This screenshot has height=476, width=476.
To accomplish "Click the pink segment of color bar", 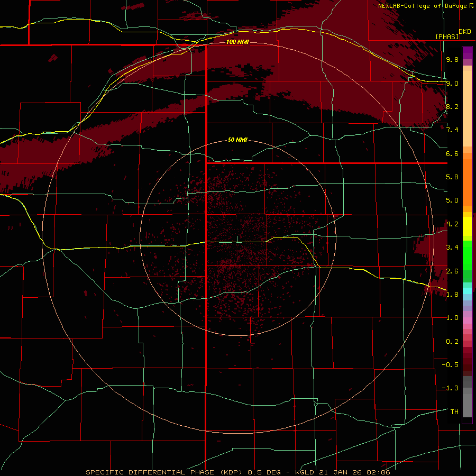I will point(467,321).
